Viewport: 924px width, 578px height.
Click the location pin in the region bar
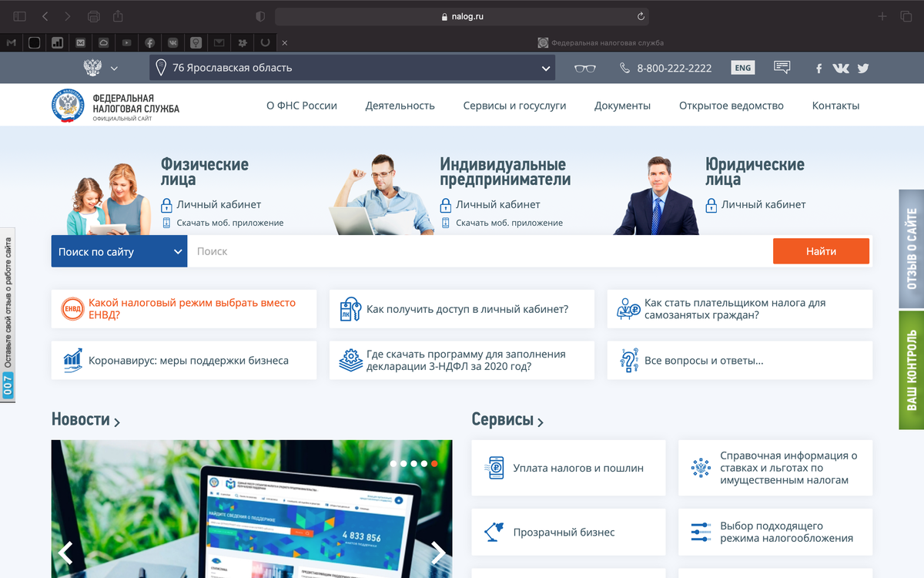[x=159, y=67]
